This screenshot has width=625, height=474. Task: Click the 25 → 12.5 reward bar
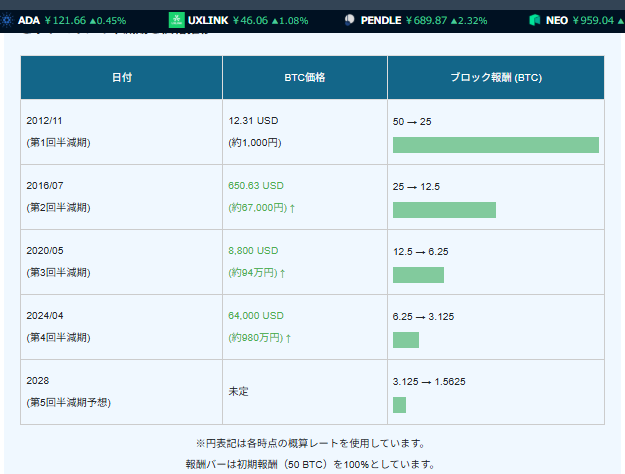tap(444, 210)
